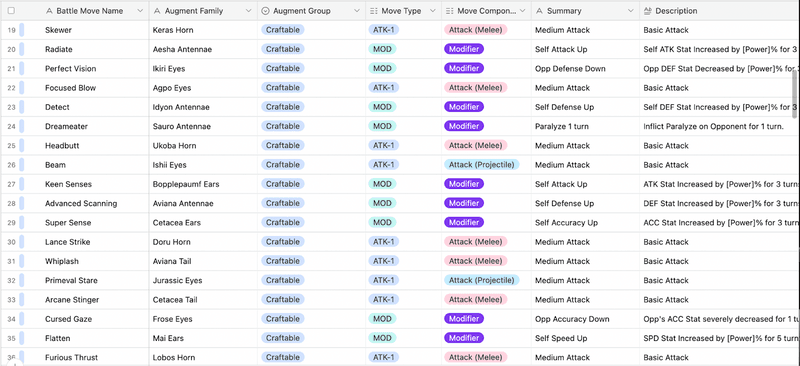The height and width of the screenshot is (366, 800).
Task: Click the Mai Ears cell
Action: [203, 338]
